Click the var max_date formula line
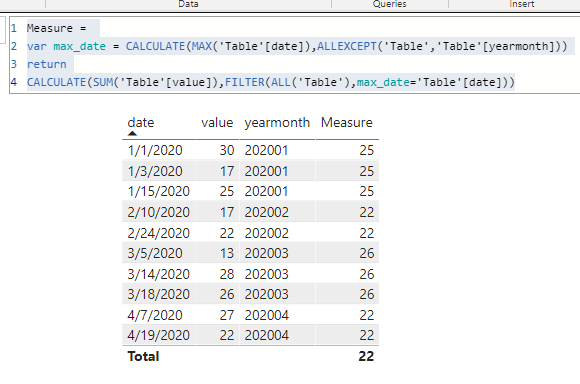The height and width of the screenshot is (384, 580). pos(297,46)
